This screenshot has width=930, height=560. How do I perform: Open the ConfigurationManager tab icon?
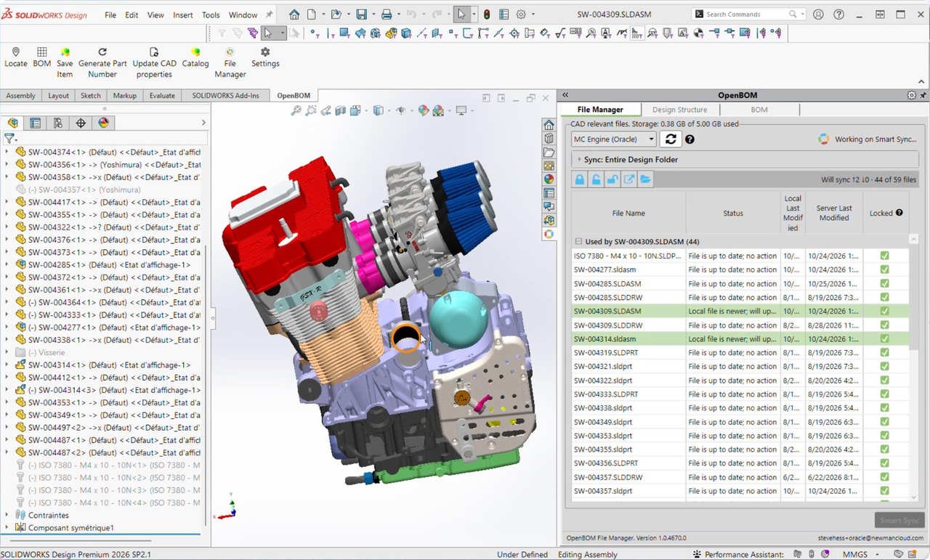pos(58,123)
